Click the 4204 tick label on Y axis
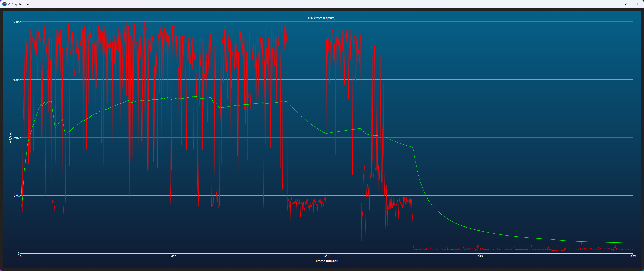This screenshot has height=271, width=644. point(16,80)
